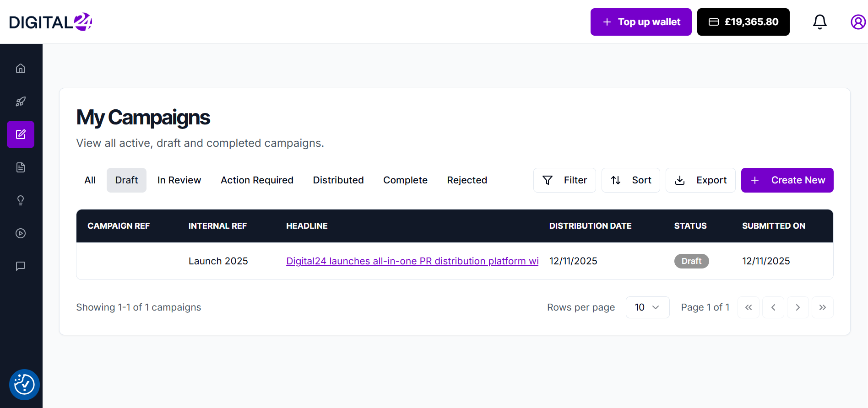Open the lightbulb ideas icon in sidebar

[x=21, y=200]
